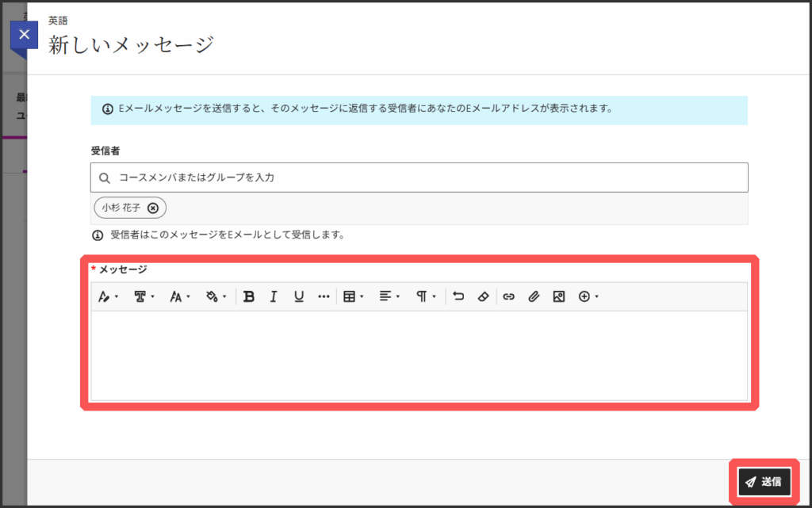Toggle italic text formatting
Screen dimensions: 812x508
click(274, 296)
